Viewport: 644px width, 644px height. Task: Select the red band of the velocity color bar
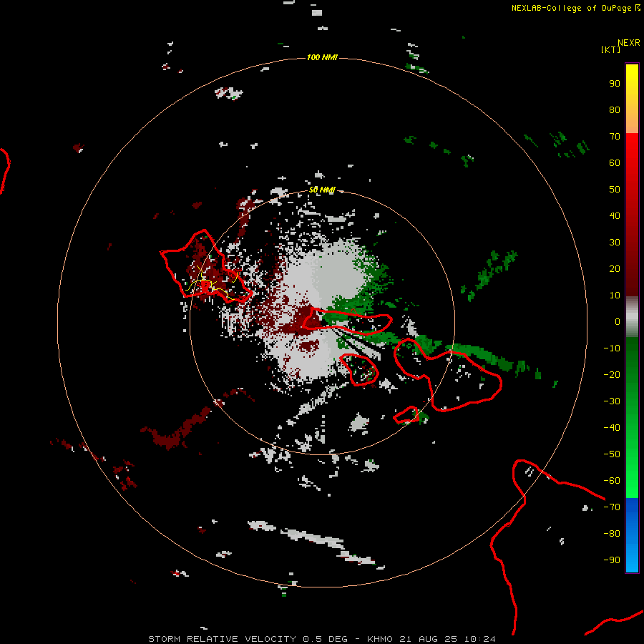632,215
